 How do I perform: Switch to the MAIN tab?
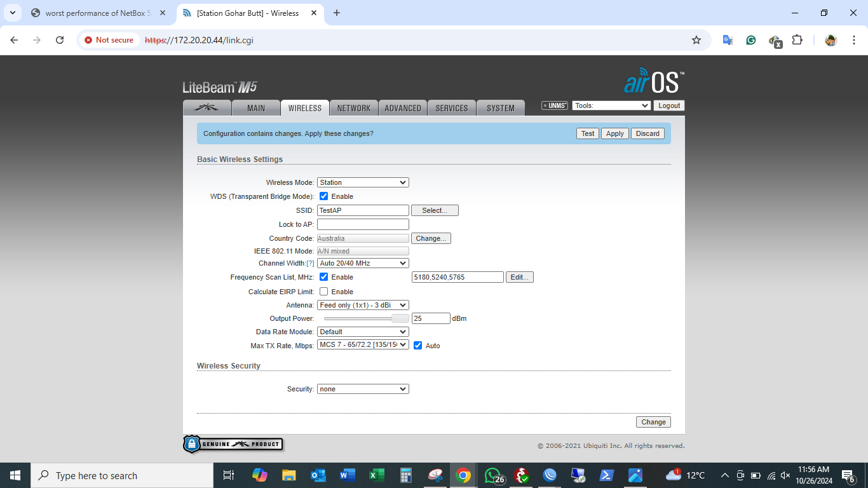pyautogui.click(x=256, y=108)
